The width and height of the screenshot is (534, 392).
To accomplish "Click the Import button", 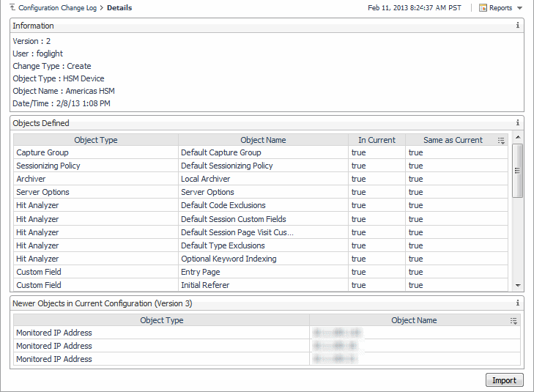I will click(x=505, y=380).
